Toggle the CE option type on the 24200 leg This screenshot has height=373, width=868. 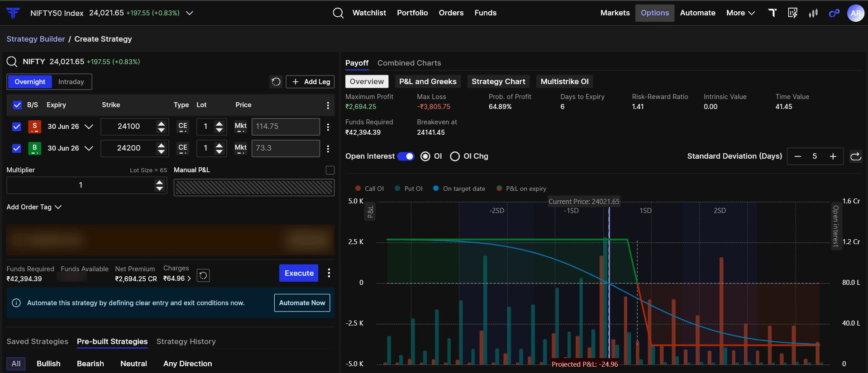(x=183, y=148)
